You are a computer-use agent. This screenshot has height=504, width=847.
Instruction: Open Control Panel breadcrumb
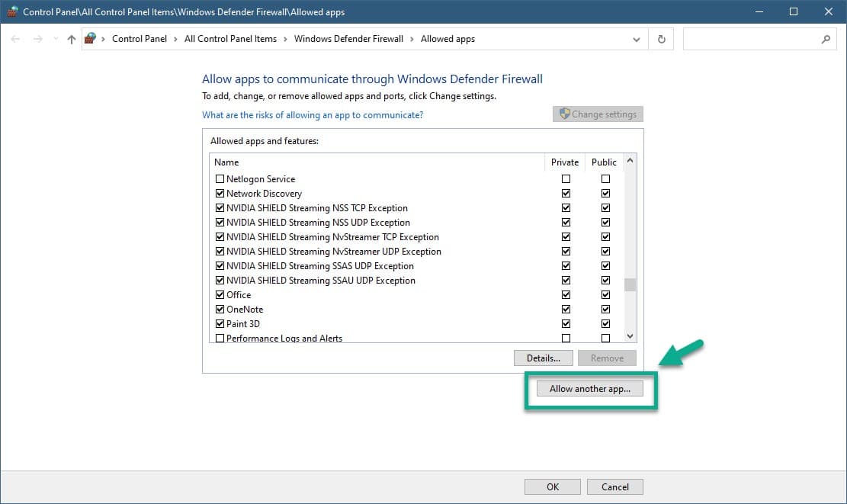pyautogui.click(x=140, y=39)
